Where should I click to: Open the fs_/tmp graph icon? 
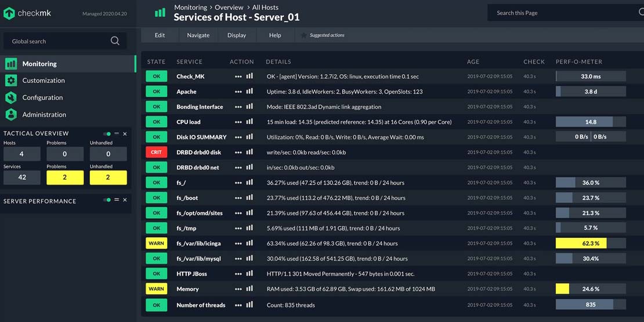point(249,228)
